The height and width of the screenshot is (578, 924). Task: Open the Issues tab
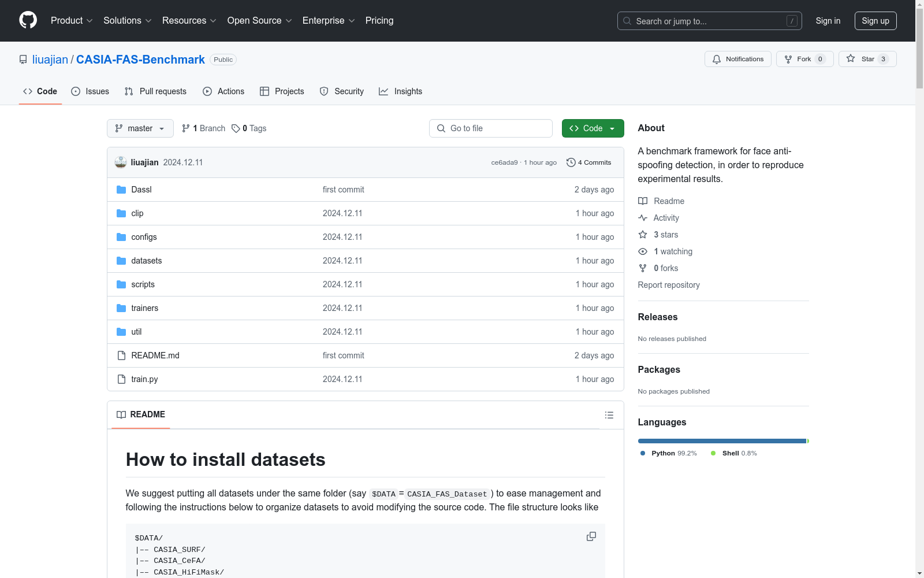(90, 91)
